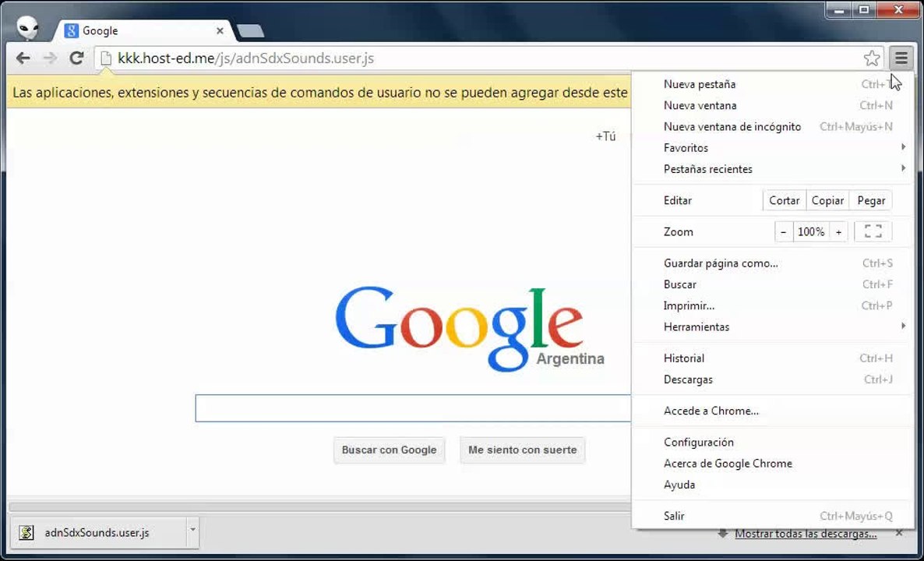Expand the Favoritos submenu
The image size is (924, 561).
point(773,148)
